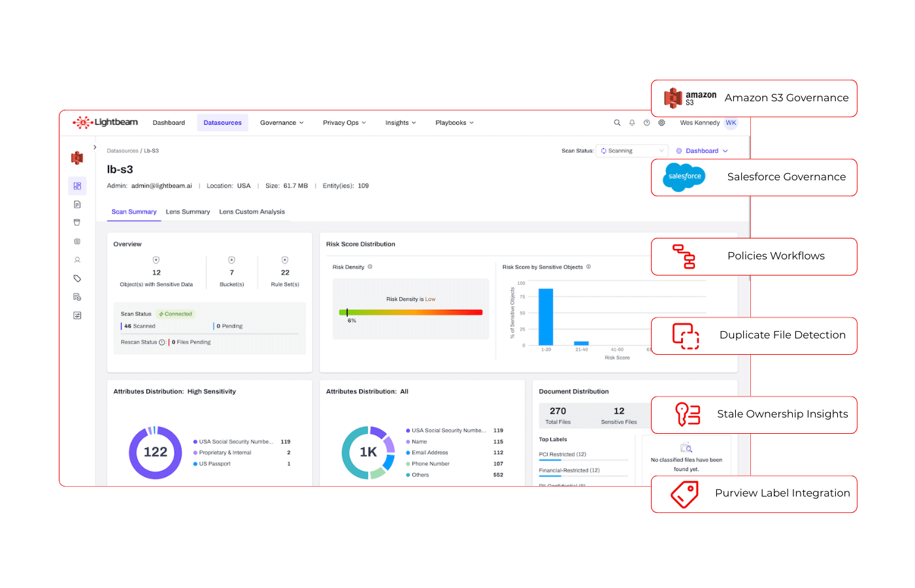Click the Risk Density gradient bar

pyautogui.click(x=410, y=312)
